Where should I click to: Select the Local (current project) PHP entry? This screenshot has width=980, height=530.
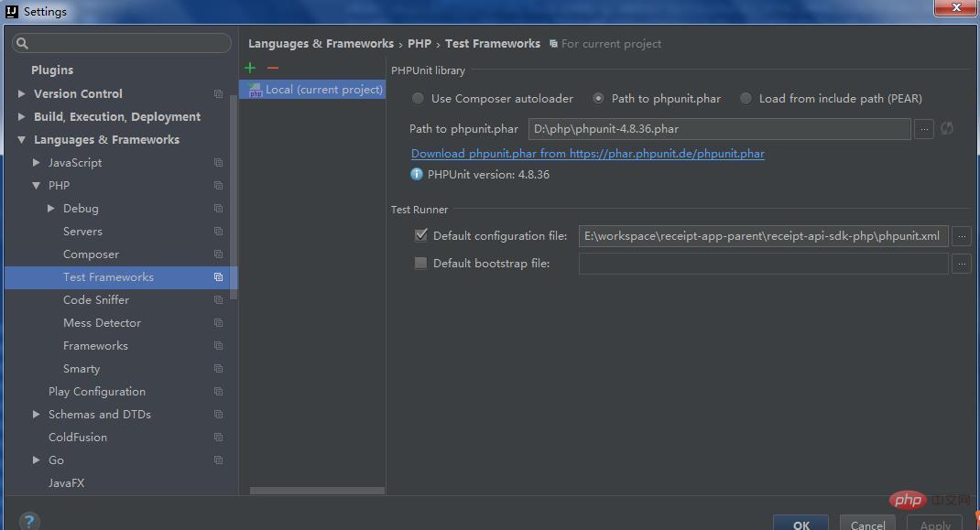click(312, 90)
